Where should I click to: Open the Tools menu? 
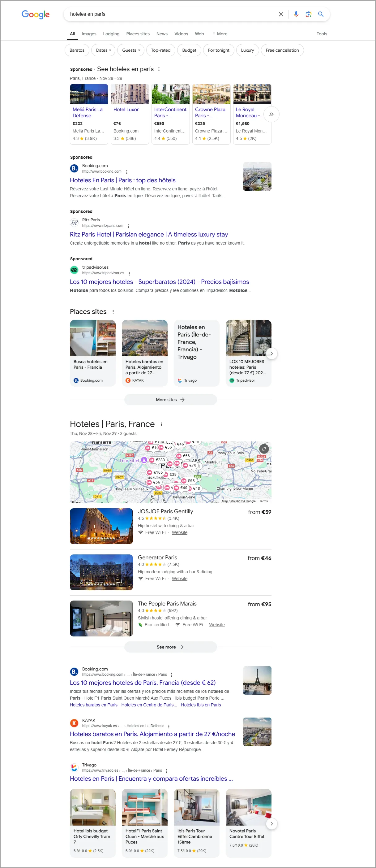click(322, 34)
